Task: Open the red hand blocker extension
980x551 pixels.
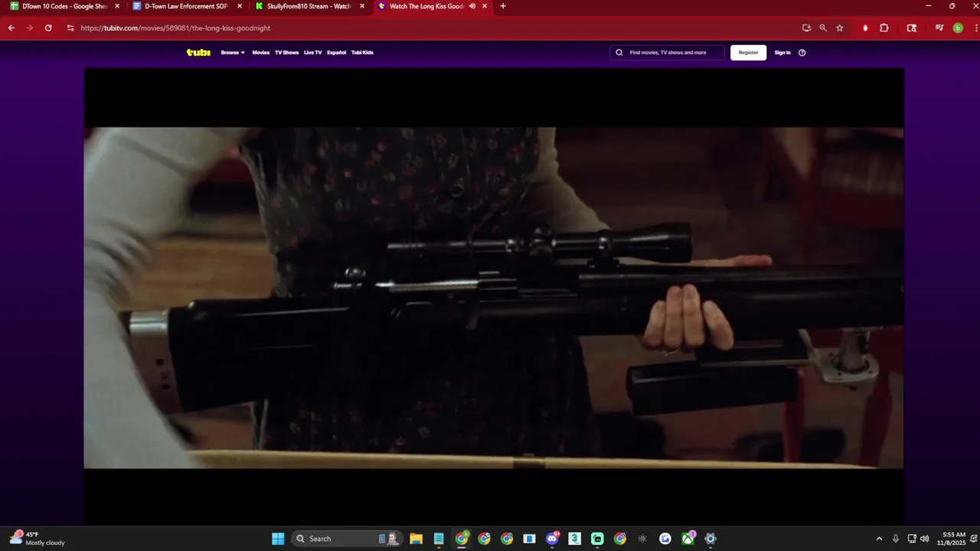Action: pyautogui.click(x=865, y=28)
